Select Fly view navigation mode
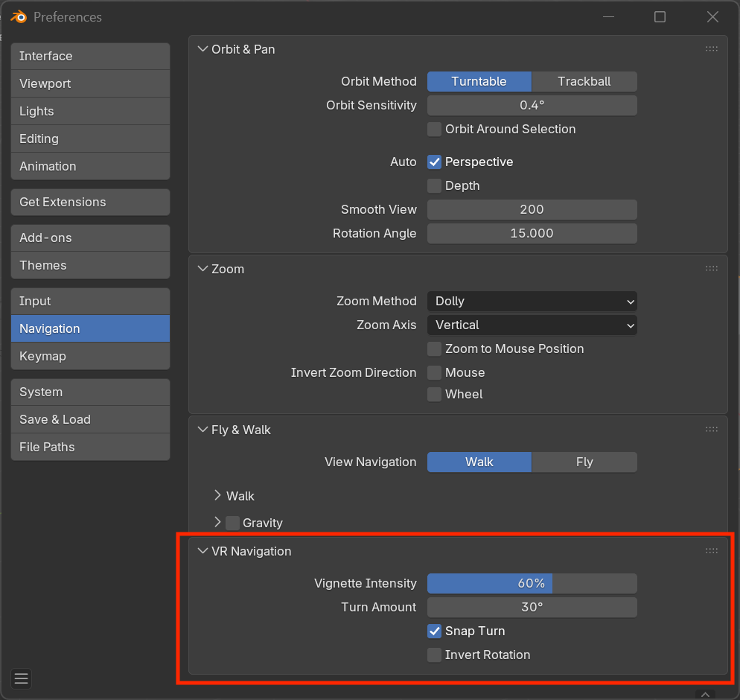This screenshot has height=700, width=740. [x=584, y=462]
